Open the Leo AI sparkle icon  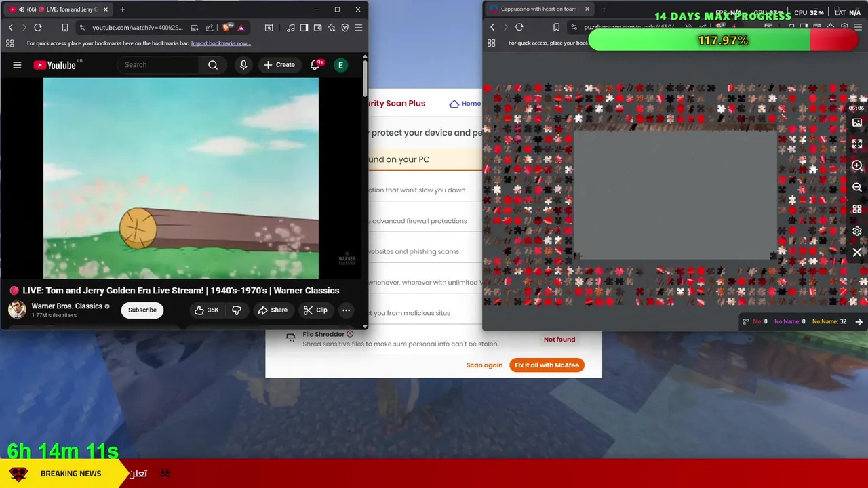(331, 28)
